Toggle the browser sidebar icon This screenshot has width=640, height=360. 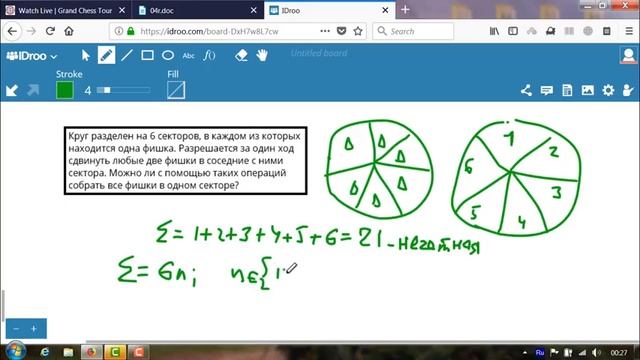513,31
